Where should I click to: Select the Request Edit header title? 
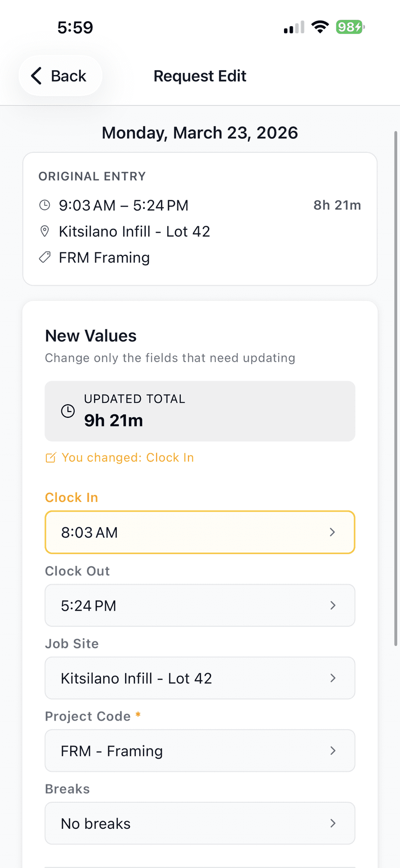(x=200, y=75)
